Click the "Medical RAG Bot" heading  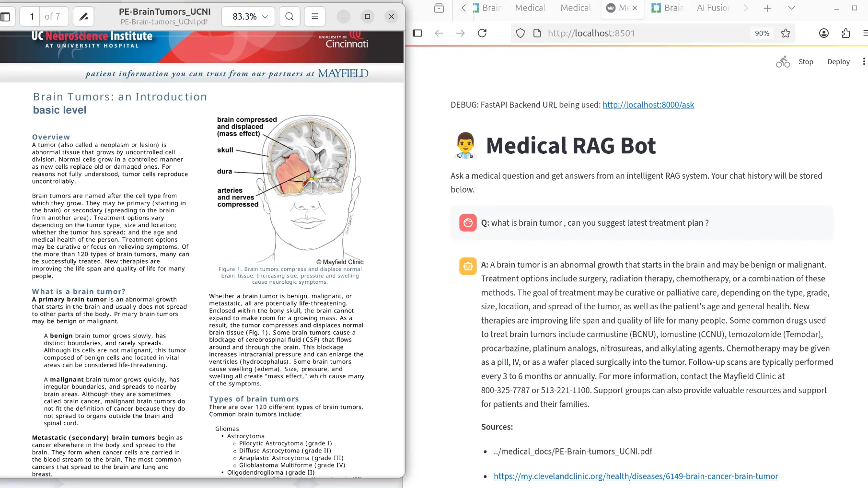(x=571, y=146)
